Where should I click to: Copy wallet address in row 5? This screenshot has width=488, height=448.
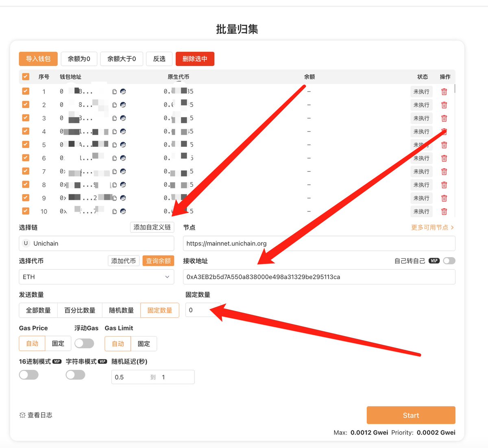pyautogui.click(x=115, y=145)
